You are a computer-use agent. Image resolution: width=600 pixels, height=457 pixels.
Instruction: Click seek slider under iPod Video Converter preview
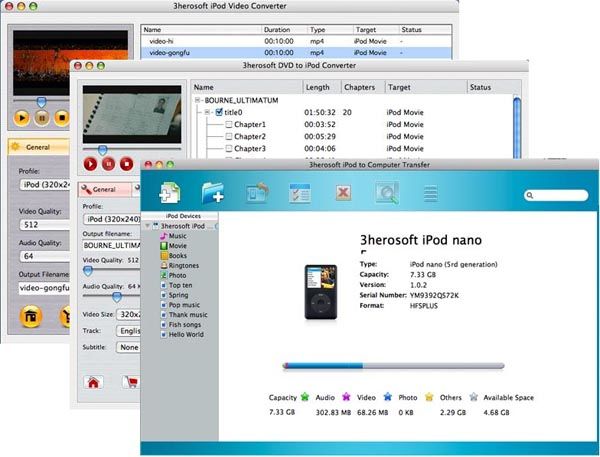point(41,102)
